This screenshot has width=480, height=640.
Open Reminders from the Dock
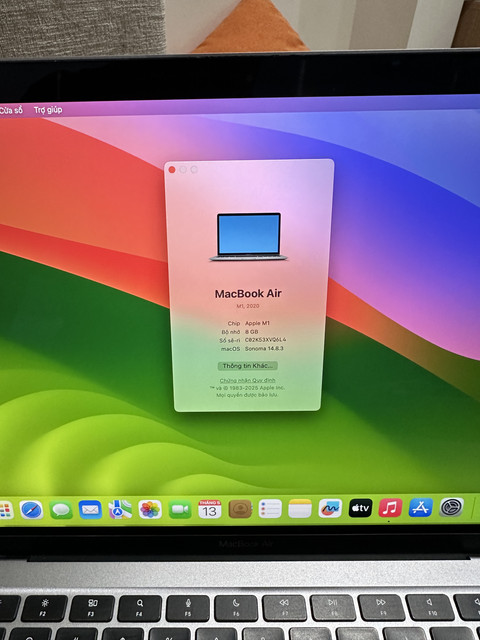pos(270,509)
